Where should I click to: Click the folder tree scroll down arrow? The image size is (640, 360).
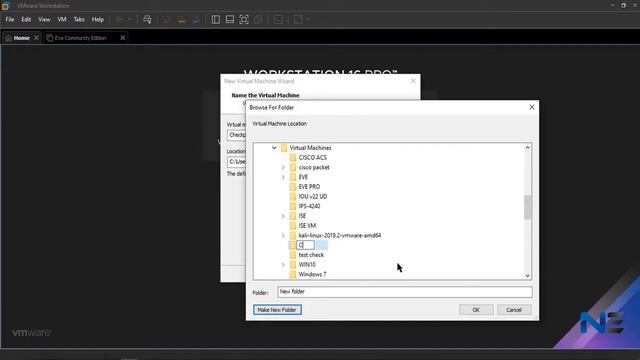coord(527,276)
